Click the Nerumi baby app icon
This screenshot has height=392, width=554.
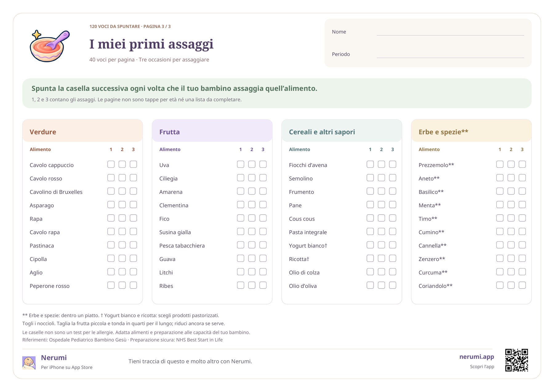pos(29,362)
